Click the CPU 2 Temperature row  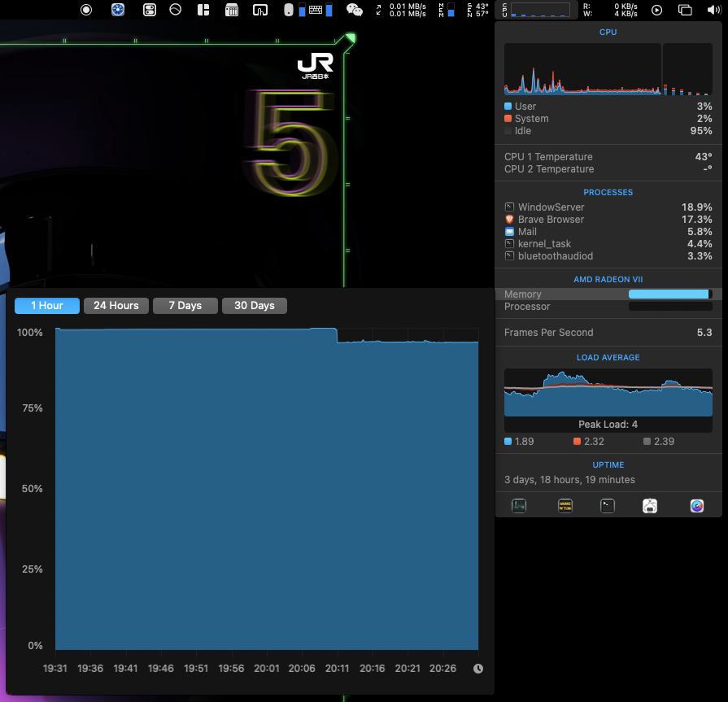[608, 169]
